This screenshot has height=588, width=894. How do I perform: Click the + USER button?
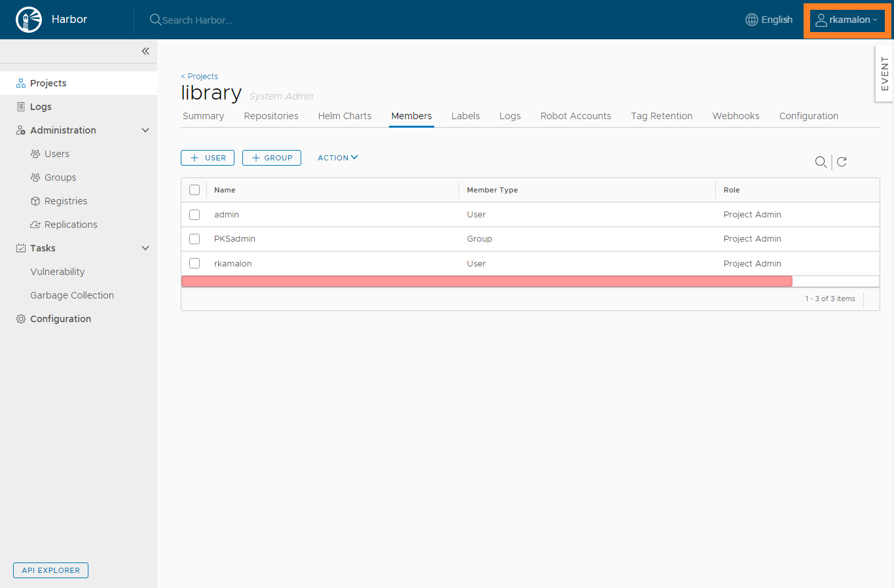coord(208,158)
